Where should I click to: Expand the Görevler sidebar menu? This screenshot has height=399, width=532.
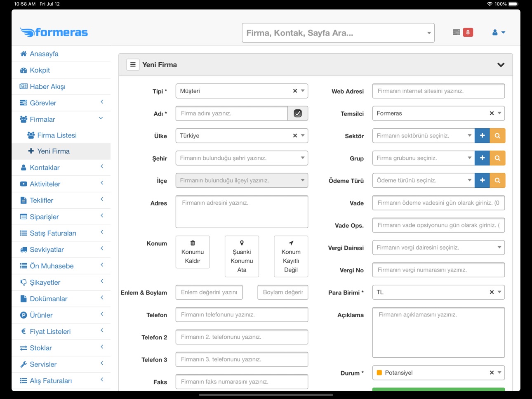[61, 103]
